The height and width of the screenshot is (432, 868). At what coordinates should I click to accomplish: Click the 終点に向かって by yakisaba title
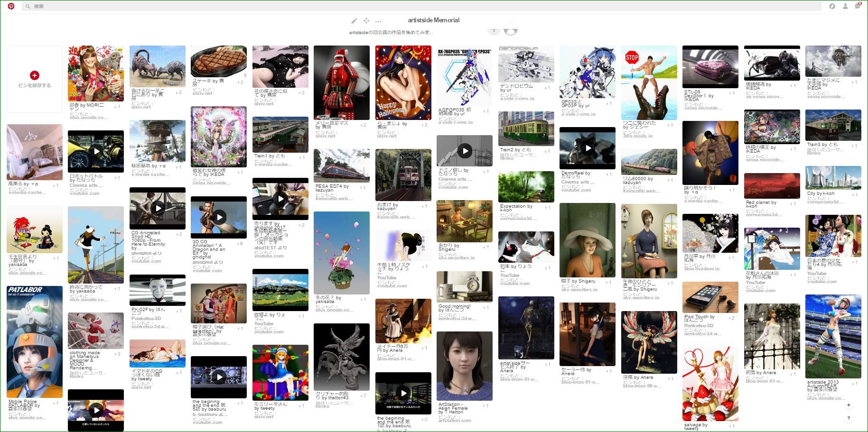point(86,289)
